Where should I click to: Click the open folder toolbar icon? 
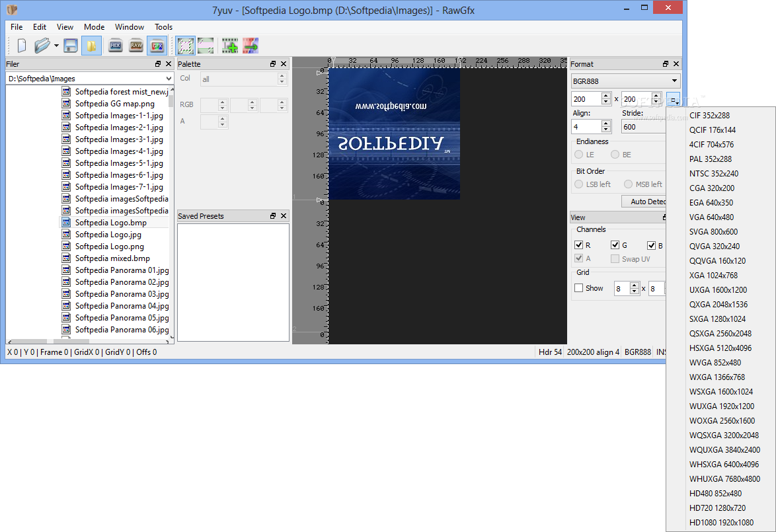click(42, 46)
